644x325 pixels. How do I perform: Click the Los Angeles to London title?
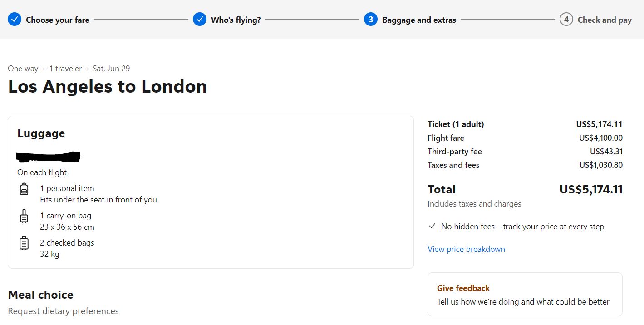108,86
